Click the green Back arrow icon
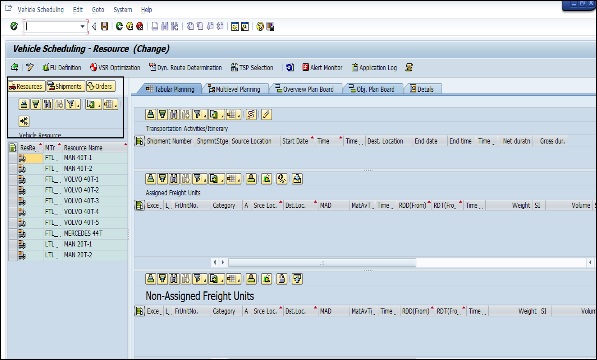The width and height of the screenshot is (597, 360). pos(119,26)
